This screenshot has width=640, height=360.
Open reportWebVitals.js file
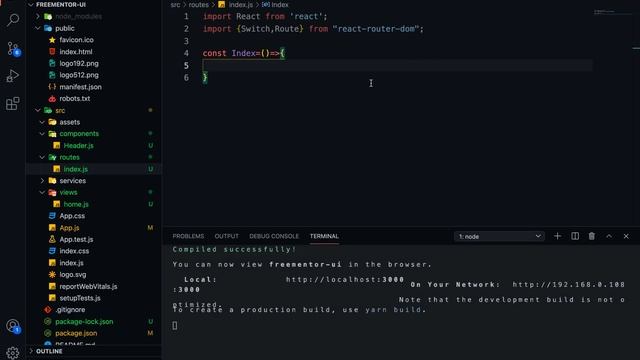point(88,287)
